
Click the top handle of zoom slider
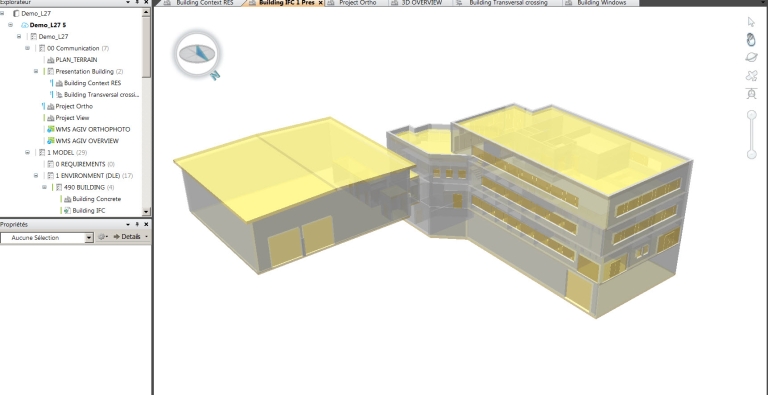[751, 115]
